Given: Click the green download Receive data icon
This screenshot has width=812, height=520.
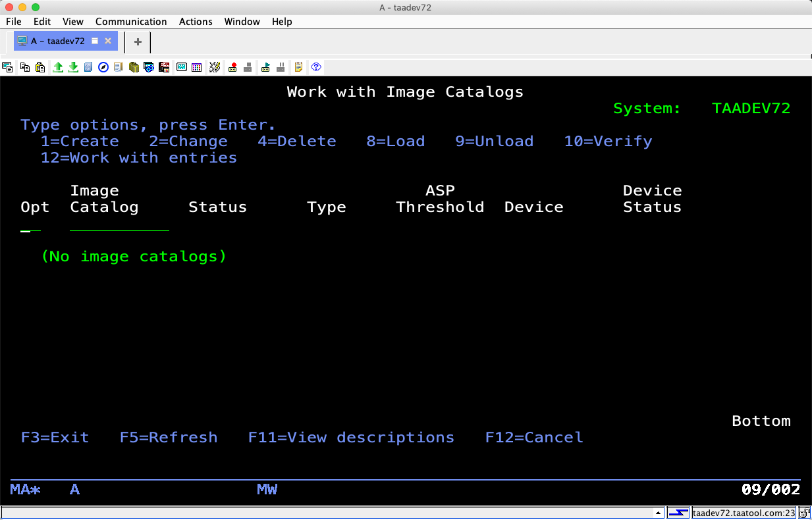Looking at the screenshot, I should [x=73, y=67].
